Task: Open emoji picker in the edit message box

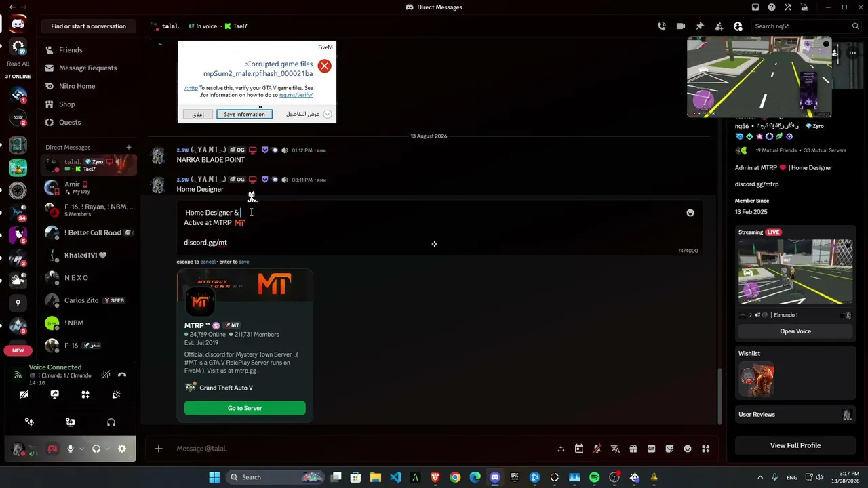Action: [690, 213]
